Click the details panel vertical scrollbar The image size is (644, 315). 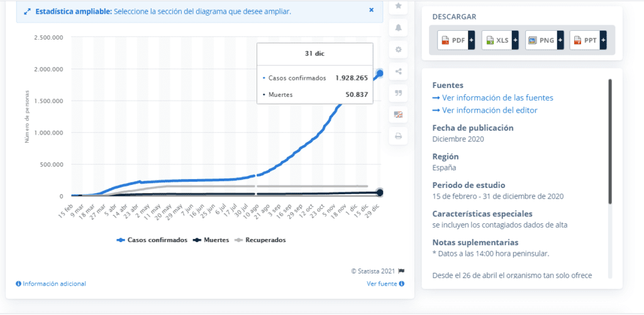tap(609, 141)
